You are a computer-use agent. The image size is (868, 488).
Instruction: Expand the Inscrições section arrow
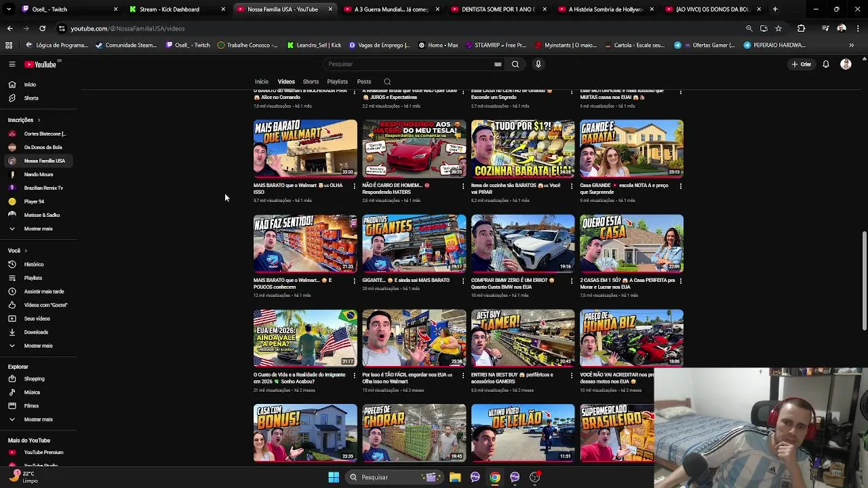click(x=38, y=120)
